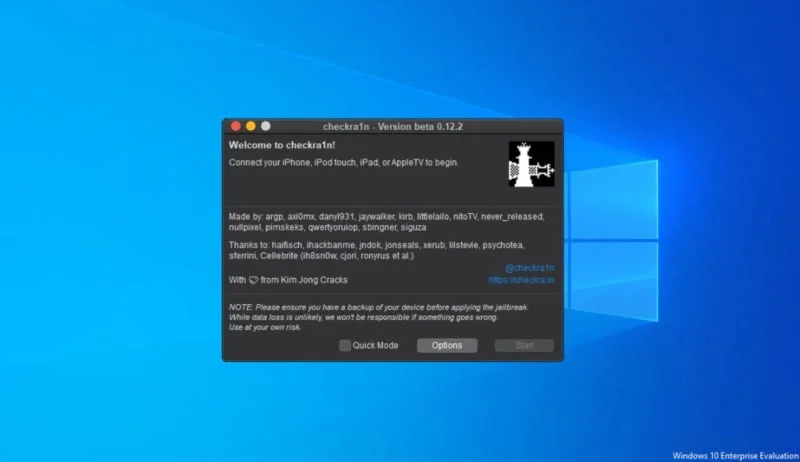
Task: Click the checkra1n chess piece logo
Action: pos(531,164)
